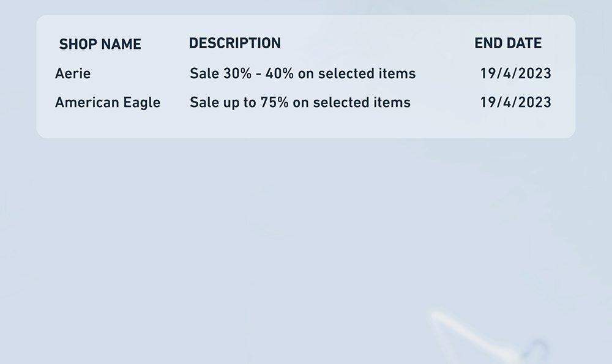Open the American Eagle shop entry
612x364 pixels.
click(108, 103)
